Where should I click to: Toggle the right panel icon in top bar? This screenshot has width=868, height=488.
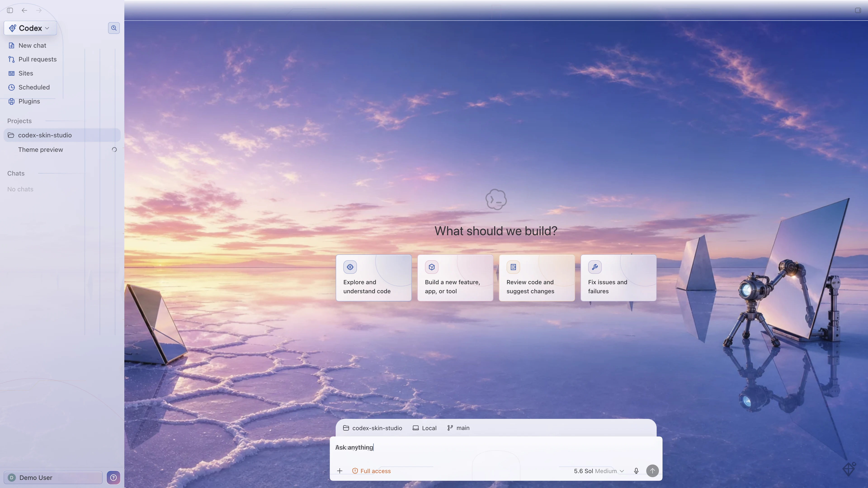[858, 10]
